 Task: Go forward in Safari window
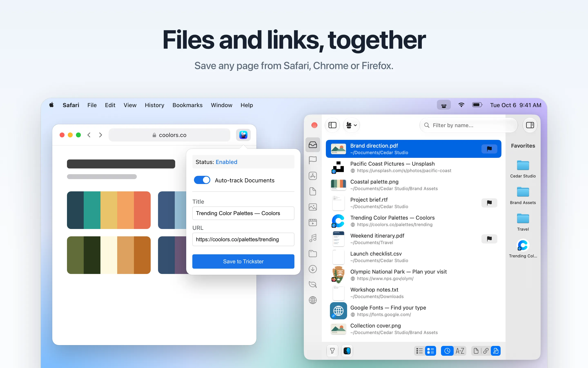[x=101, y=135]
